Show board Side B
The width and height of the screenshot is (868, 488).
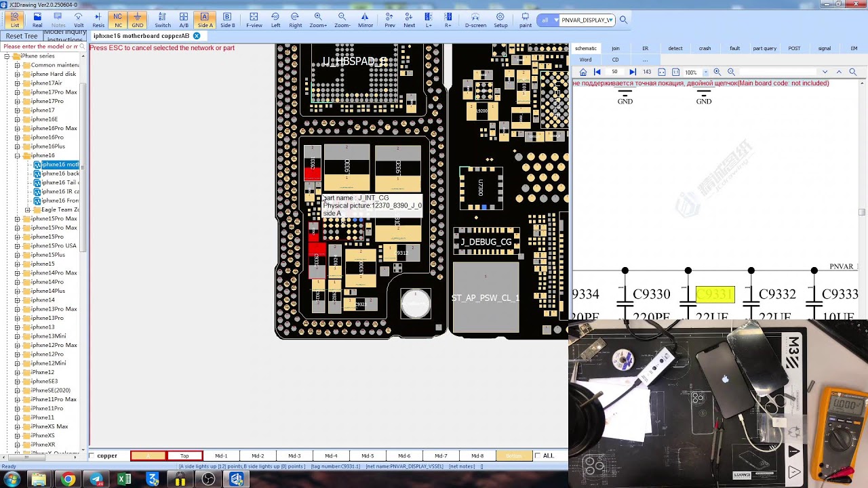227,20
